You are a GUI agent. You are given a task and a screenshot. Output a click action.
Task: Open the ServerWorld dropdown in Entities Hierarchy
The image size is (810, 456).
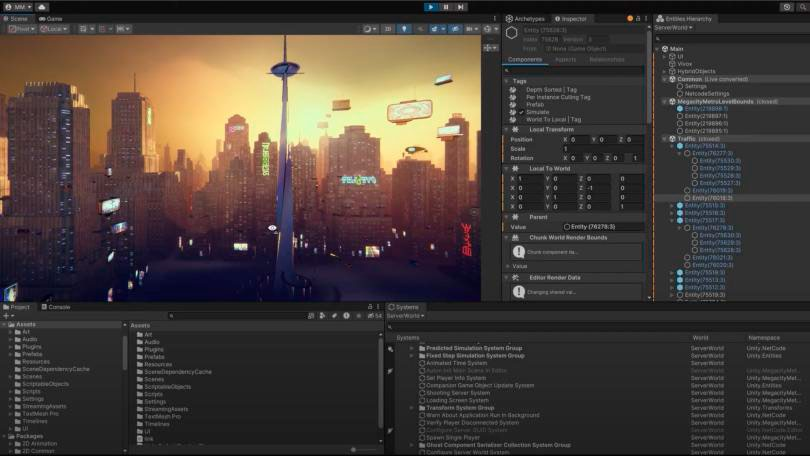click(x=673, y=28)
